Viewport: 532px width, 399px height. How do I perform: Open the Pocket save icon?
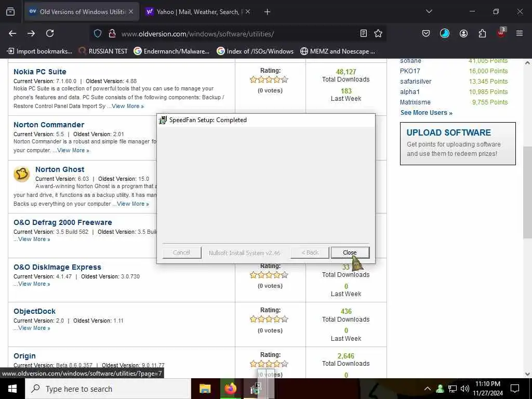coord(426,33)
